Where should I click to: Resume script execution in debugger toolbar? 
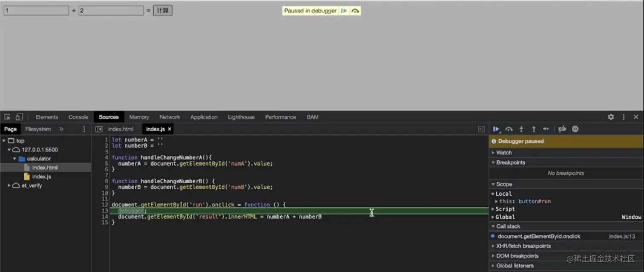(x=496, y=129)
